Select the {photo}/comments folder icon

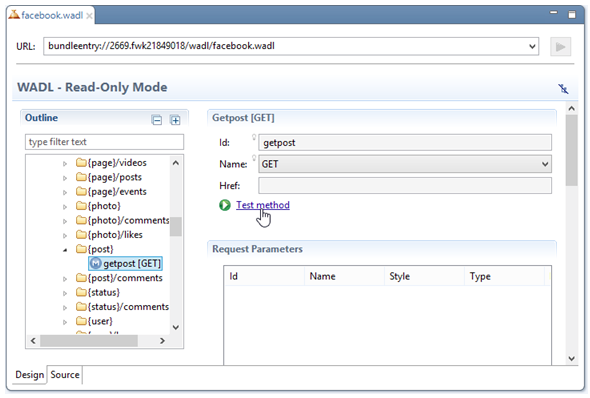point(81,220)
